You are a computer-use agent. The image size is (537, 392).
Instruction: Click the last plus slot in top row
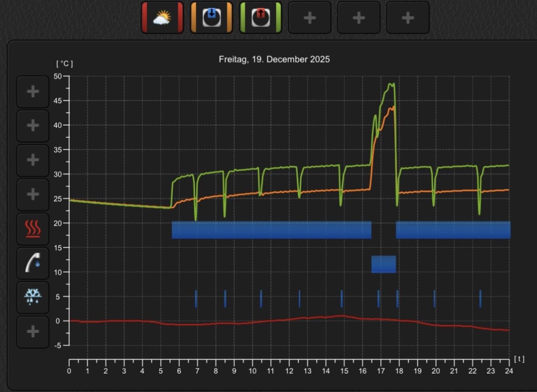point(408,18)
